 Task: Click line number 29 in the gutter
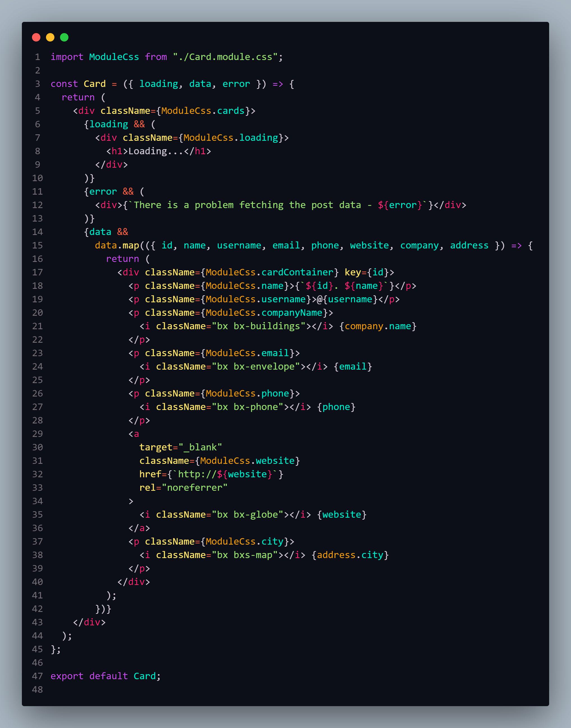(x=38, y=434)
